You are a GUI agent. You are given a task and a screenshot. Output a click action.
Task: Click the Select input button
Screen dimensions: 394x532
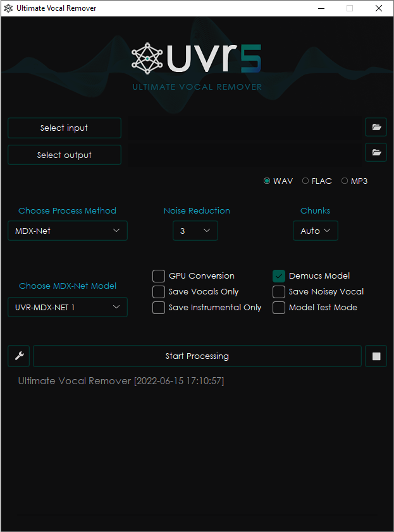pos(65,128)
